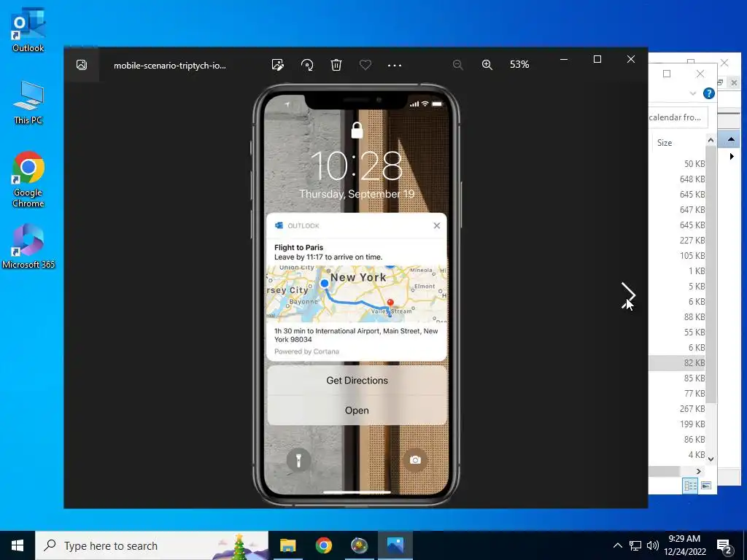The height and width of the screenshot is (560, 747).
Task: Click the File Explorer search box 'calendar fro...'
Action: tap(678, 117)
